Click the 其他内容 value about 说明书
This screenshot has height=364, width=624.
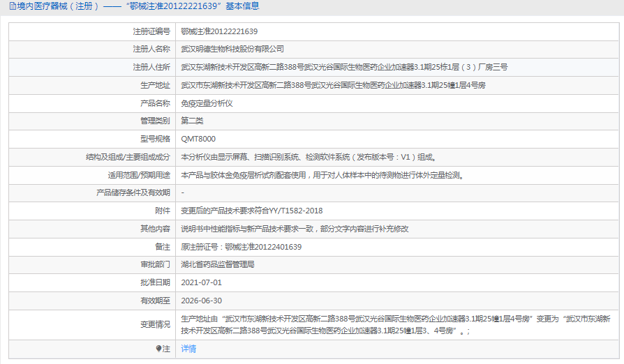coord(295,229)
